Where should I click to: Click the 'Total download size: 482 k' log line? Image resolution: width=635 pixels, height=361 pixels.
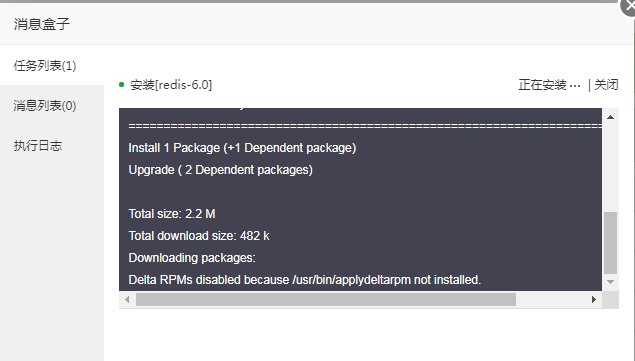(x=199, y=236)
